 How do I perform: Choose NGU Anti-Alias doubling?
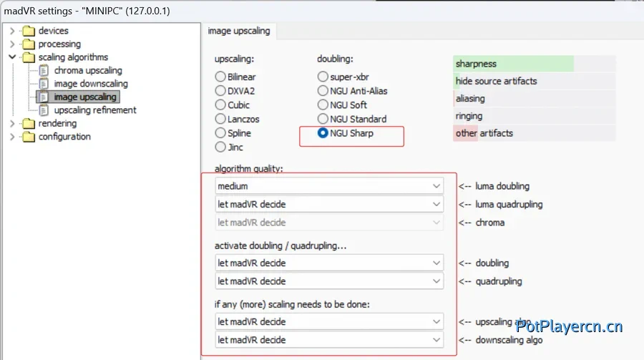(x=323, y=91)
